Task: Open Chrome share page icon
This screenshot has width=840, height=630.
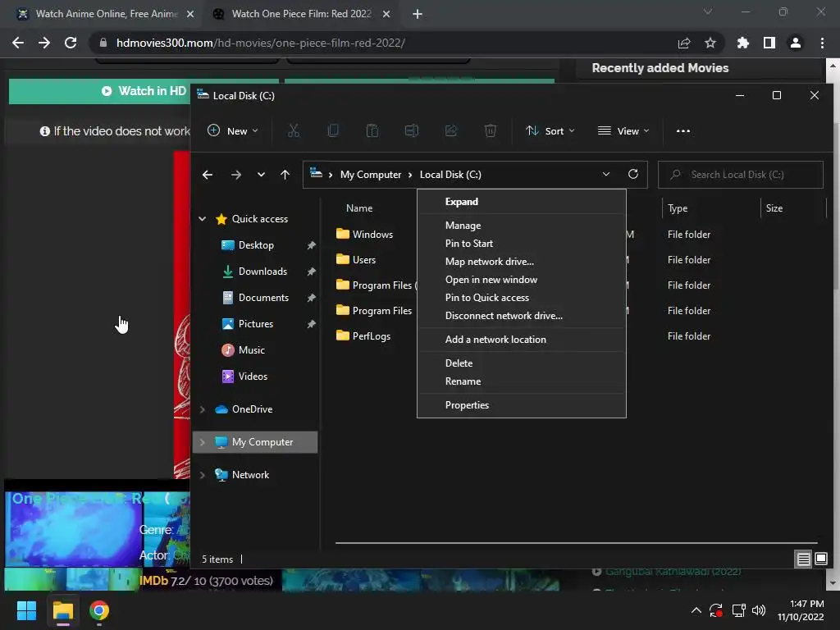Action: pyautogui.click(x=684, y=43)
